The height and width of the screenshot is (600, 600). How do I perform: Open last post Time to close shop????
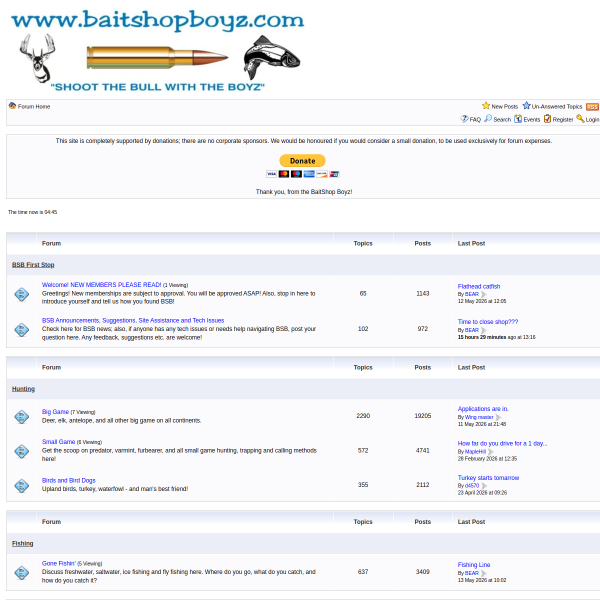tap(488, 322)
